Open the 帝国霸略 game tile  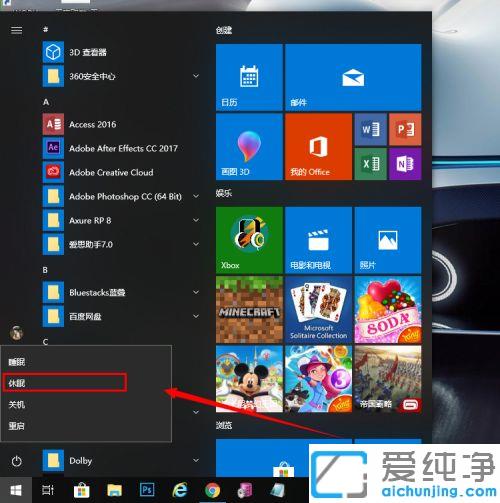pos(388,379)
